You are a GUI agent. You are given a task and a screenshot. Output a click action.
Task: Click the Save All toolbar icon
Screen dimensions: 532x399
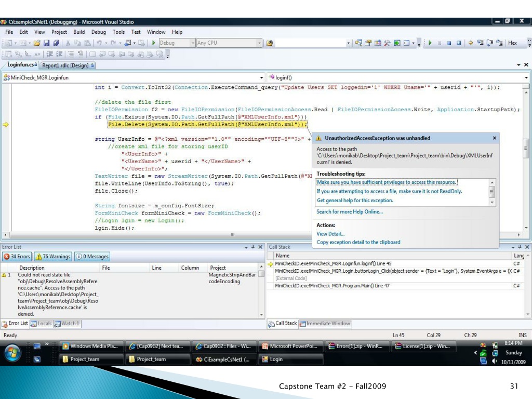[x=56, y=43]
